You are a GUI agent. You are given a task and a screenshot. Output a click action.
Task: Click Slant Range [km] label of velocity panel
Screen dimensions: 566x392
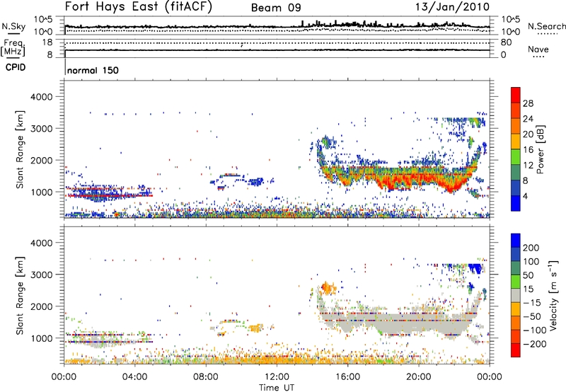(x=20, y=295)
